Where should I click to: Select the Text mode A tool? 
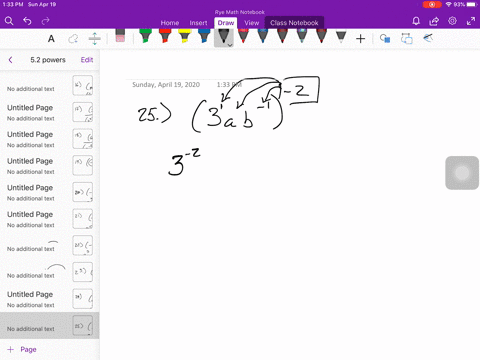[x=51, y=39]
